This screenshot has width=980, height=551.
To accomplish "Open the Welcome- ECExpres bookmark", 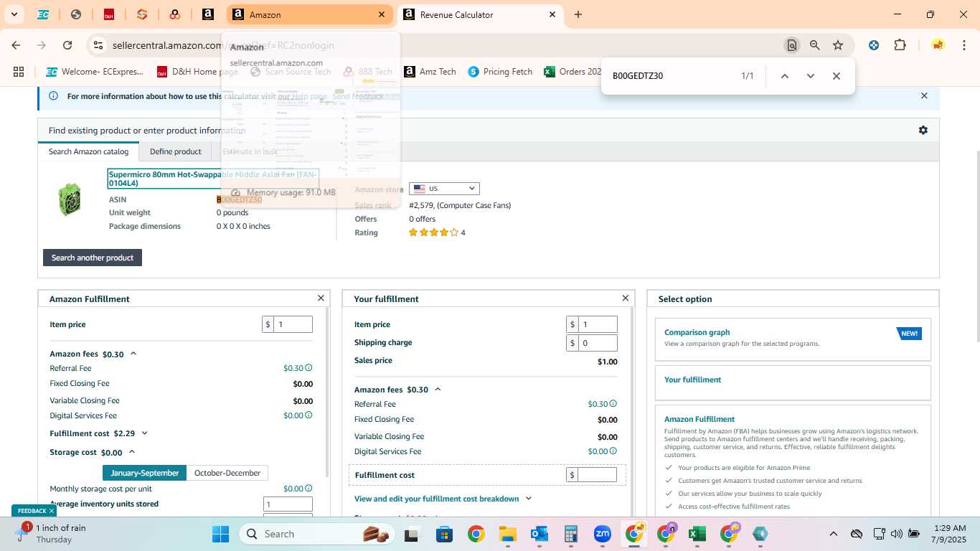I will coord(95,72).
